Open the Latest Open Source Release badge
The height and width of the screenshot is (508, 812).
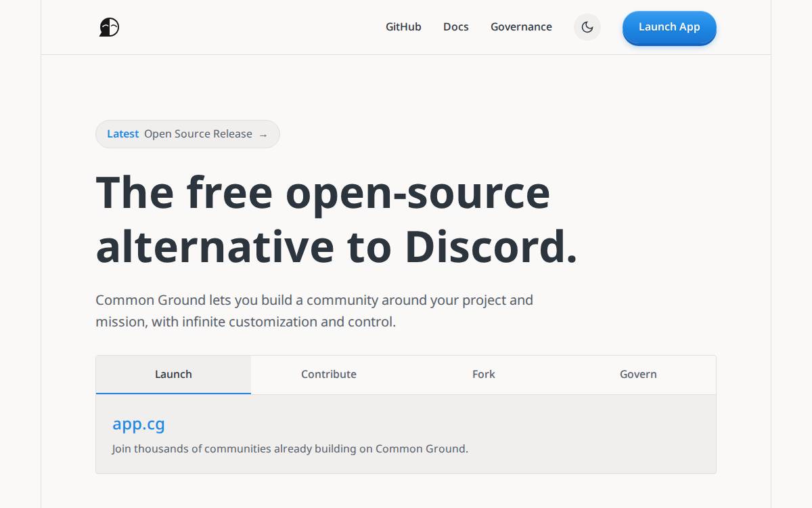187,134
